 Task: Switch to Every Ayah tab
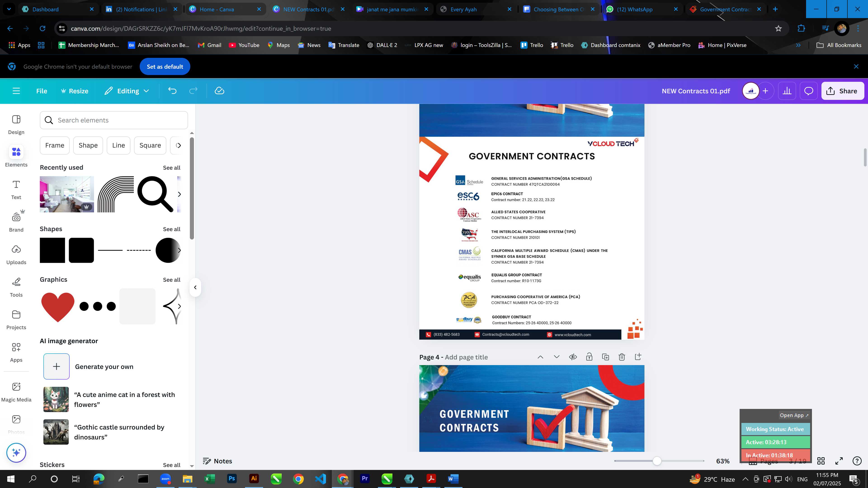click(x=476, y=9)
